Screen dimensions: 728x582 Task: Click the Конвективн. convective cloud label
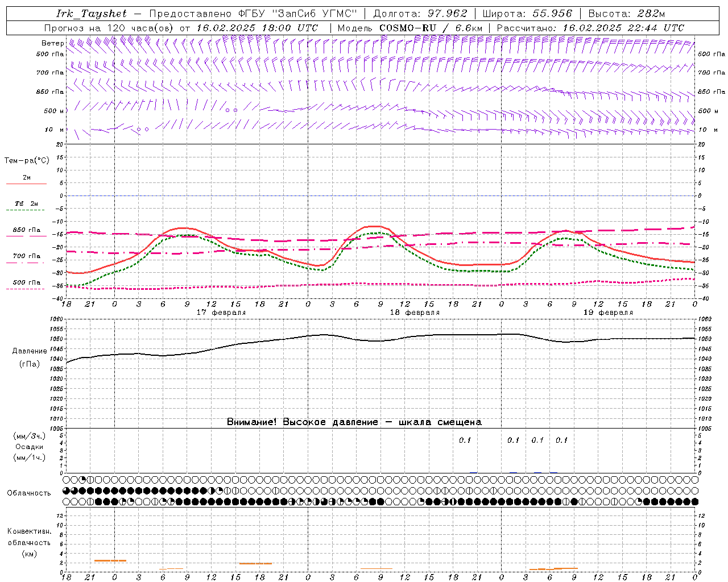click(29, 531)
